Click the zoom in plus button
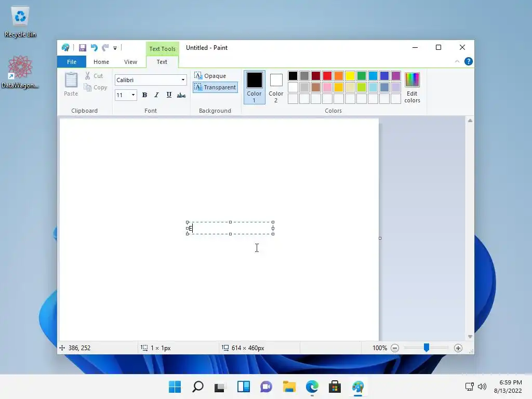Screen dimensions: 532x399 coord(458,348)
